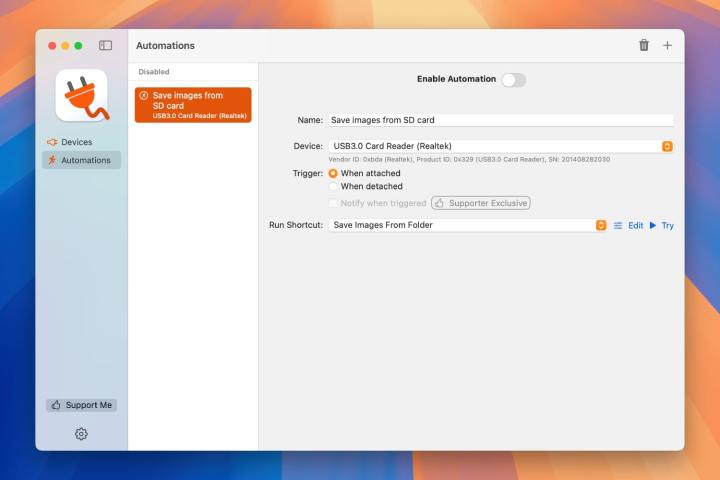
Task: Click the shortcut list icon beside Edit
Action: click(618, 225)
